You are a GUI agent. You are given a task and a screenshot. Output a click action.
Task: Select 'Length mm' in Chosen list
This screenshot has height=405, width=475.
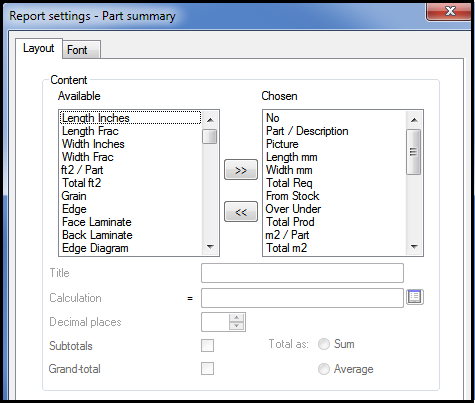point(335,157)
